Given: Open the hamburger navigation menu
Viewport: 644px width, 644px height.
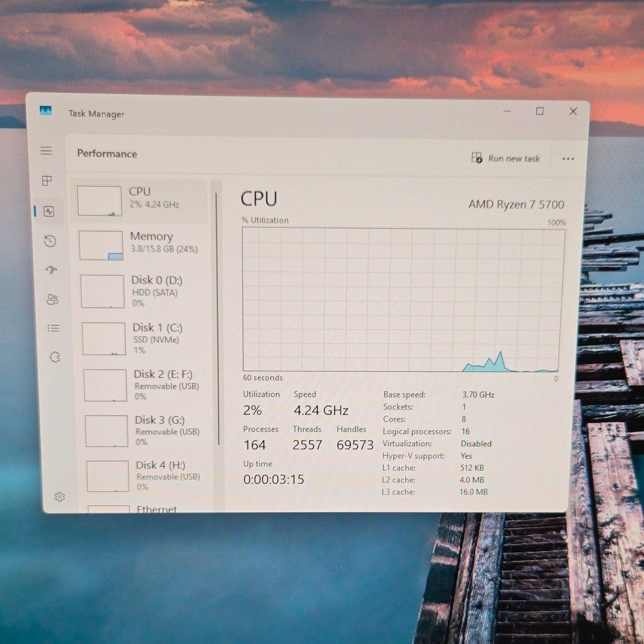Looking at the screenshot, I should pyautogui.click(x=46, y=151).
